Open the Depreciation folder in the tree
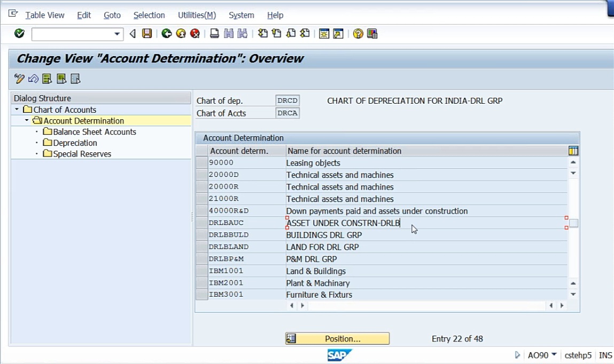614x364 pixels. [70, 143]
